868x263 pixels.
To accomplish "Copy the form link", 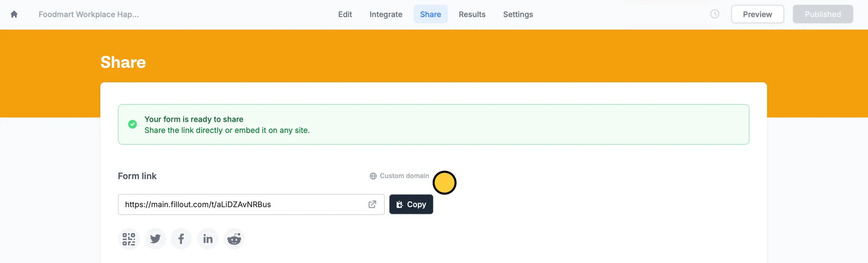I will tap(411, 204).
